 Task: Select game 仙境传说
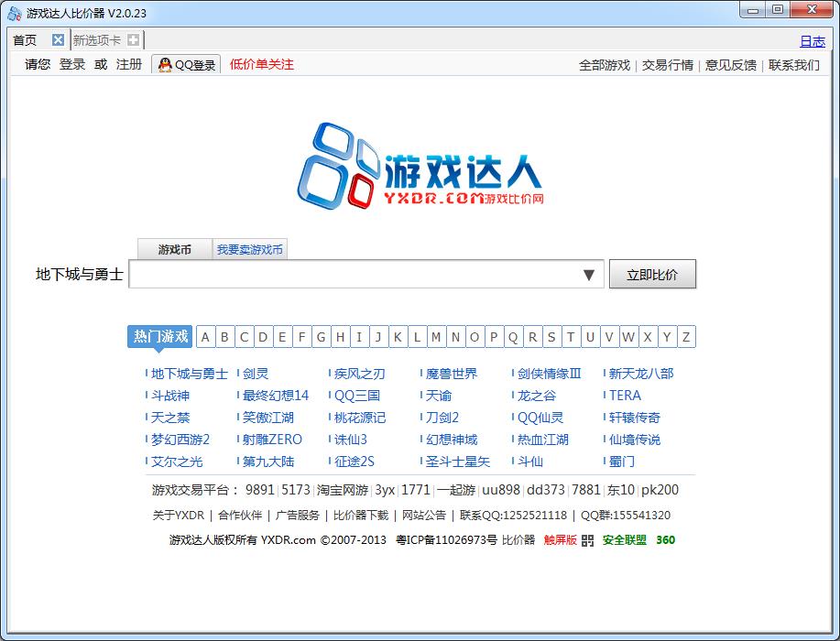point(635,440)
